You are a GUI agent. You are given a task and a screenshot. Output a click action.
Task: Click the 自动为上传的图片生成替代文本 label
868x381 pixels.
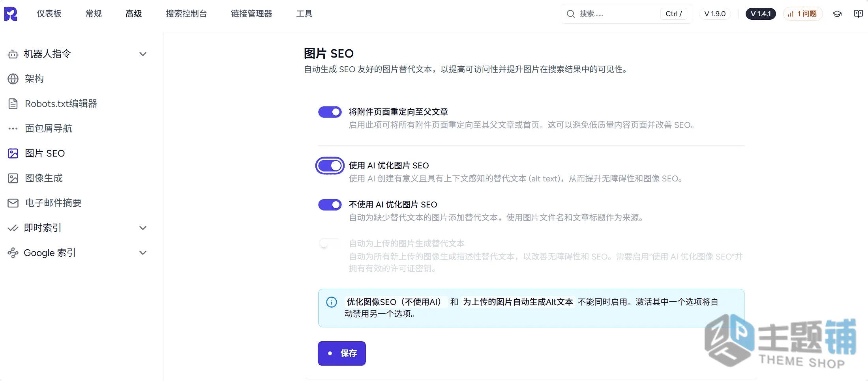[x=407, y=244]
